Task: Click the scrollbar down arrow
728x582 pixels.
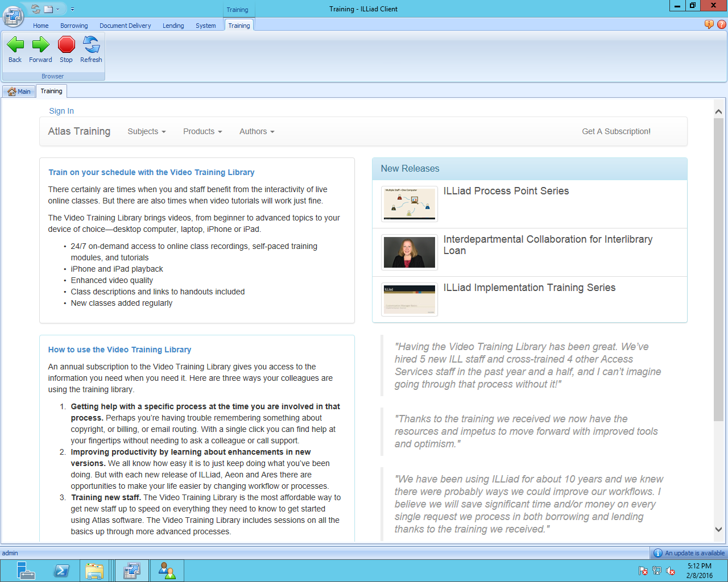Action: tap(718, 529)
